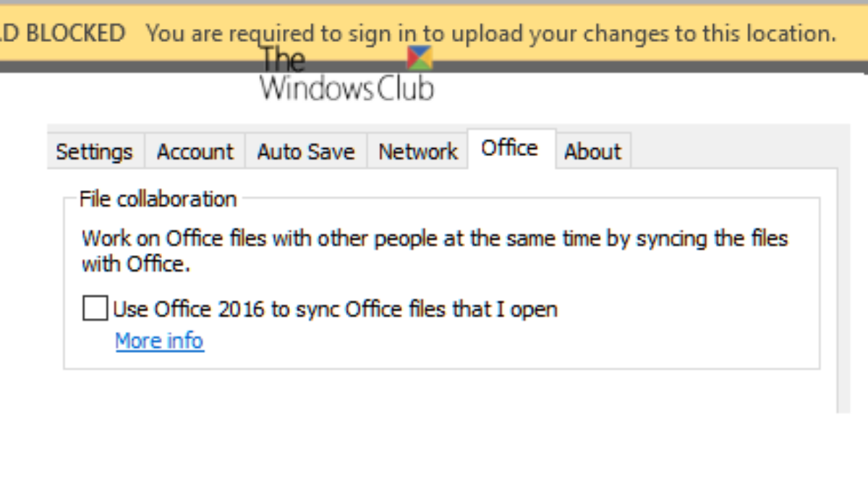Viewport: 868px width, 488px height.
Task: Click the 'Use Office 2016 to sync' label text
Action: click(x=335, y=309)
